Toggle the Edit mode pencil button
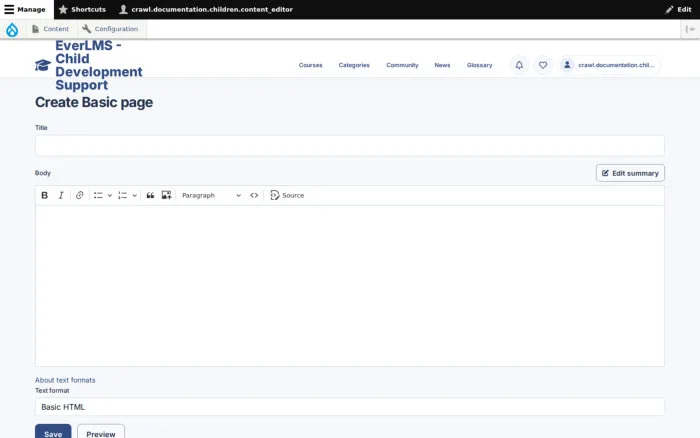Viewport: 700px width, 438px height. click(679, 9)
